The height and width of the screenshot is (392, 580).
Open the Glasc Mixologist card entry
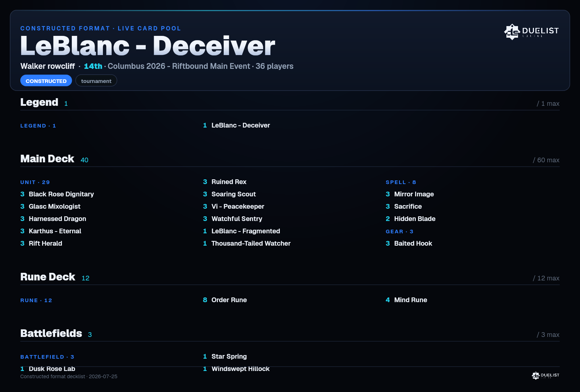50,207
